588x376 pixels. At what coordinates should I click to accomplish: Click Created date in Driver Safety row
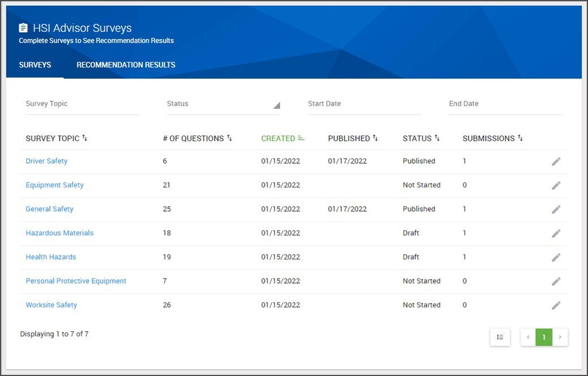[x=281, y=161]
